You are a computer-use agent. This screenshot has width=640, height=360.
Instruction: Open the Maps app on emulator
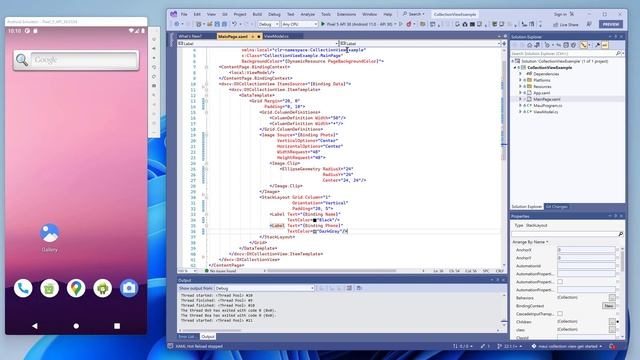76,288
